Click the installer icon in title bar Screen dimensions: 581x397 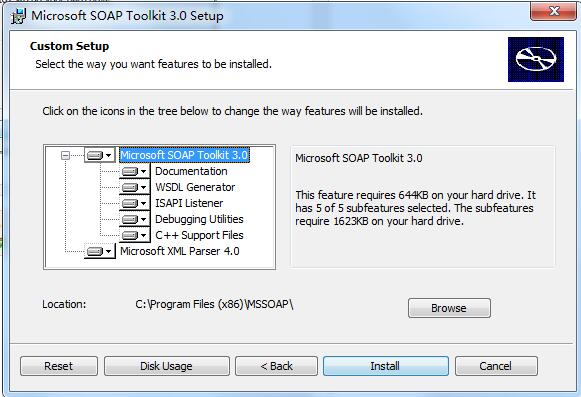19,16
